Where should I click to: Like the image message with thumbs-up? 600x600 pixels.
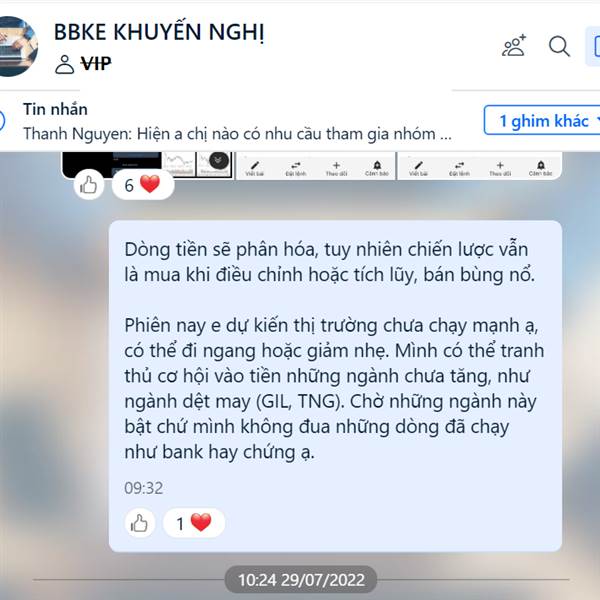pyautogui.click(x=88, y=185)
